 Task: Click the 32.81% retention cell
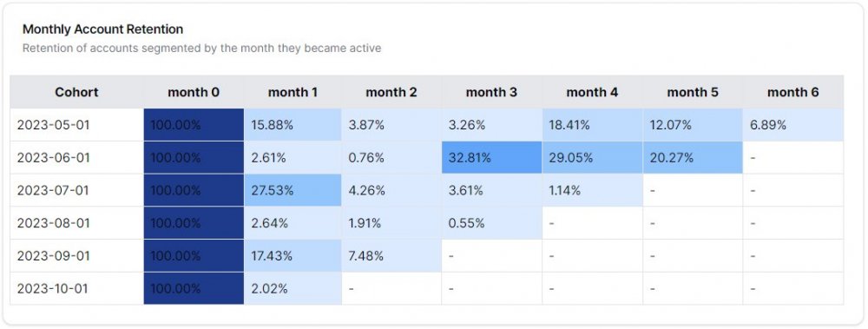pos(491,157)
